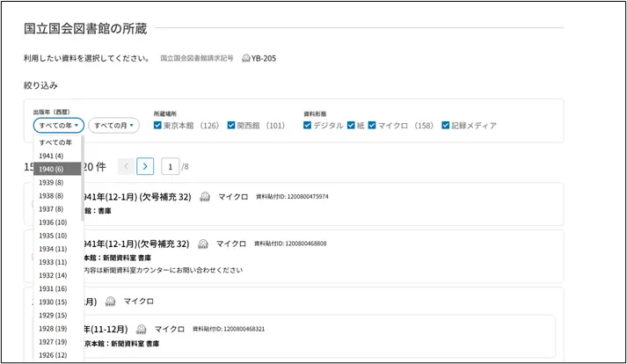Click 資料貼付ID: 1200800475974 text
Viewport: 627px width, 364px height.
pyautogui.click(x=292, y=196)
